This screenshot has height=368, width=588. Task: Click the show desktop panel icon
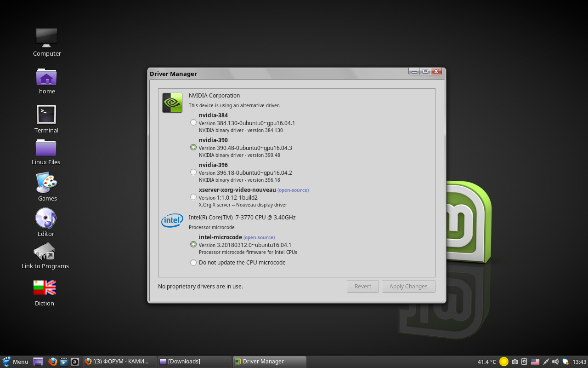(39, 362)
